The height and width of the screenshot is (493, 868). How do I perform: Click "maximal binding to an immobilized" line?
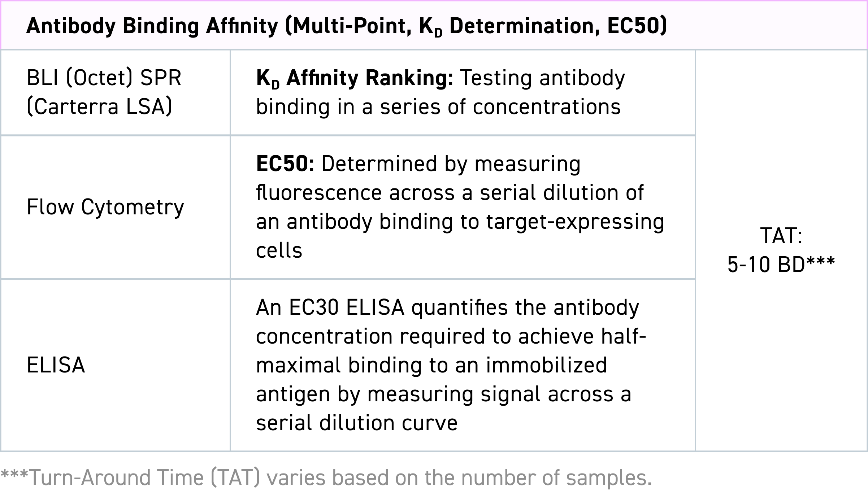point(431,365)
